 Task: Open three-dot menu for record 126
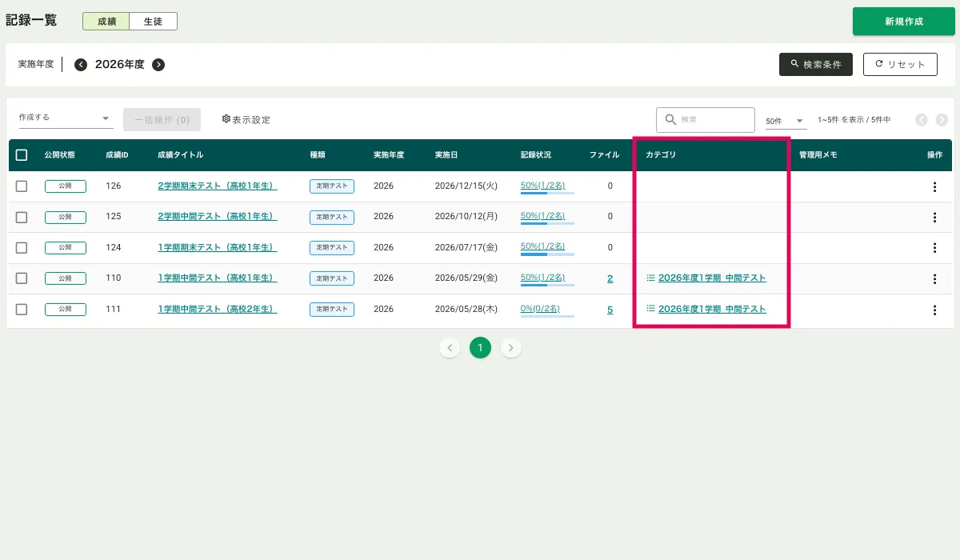tap(934, 186)
